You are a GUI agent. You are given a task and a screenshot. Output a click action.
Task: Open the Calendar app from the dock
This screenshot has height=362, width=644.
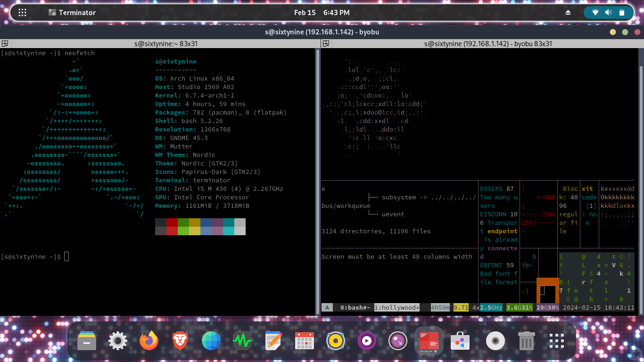click(304, 340)
